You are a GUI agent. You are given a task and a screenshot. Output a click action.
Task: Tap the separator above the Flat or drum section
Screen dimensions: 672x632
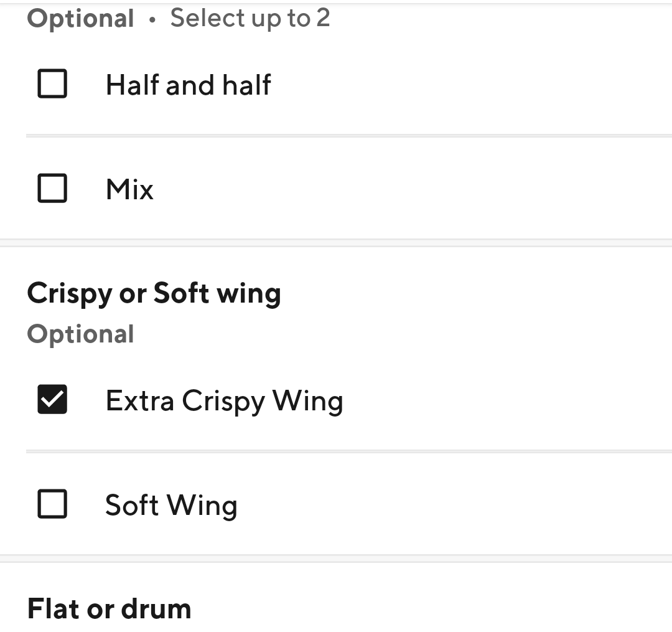coord(336,559)
